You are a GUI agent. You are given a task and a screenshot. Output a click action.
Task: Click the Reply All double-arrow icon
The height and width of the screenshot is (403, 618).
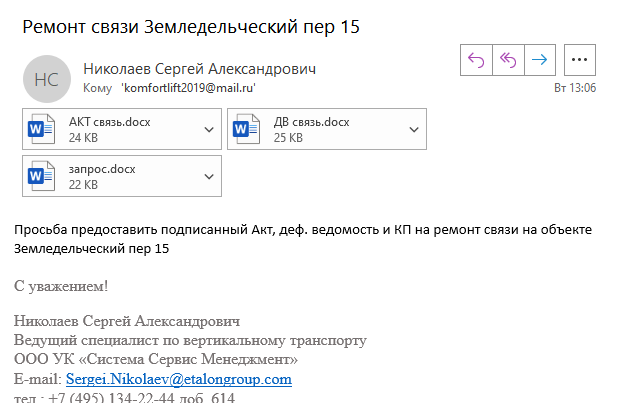[x=508, y=60]
